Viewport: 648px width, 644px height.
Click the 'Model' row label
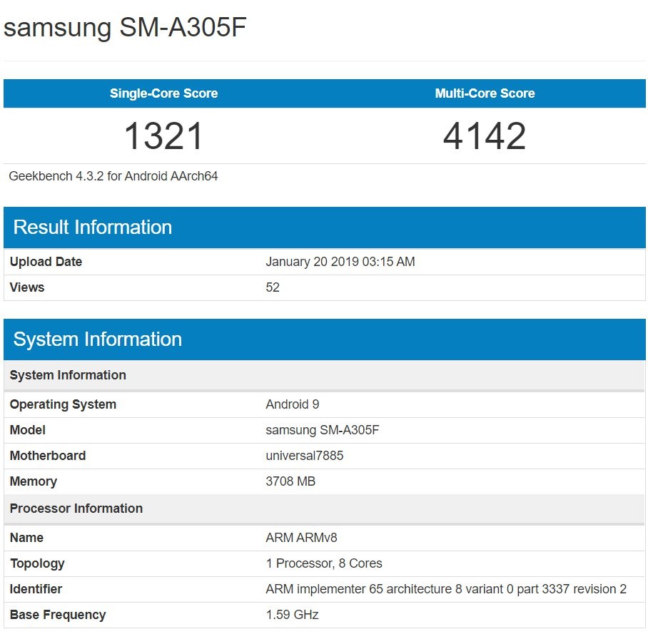(28, 430)
